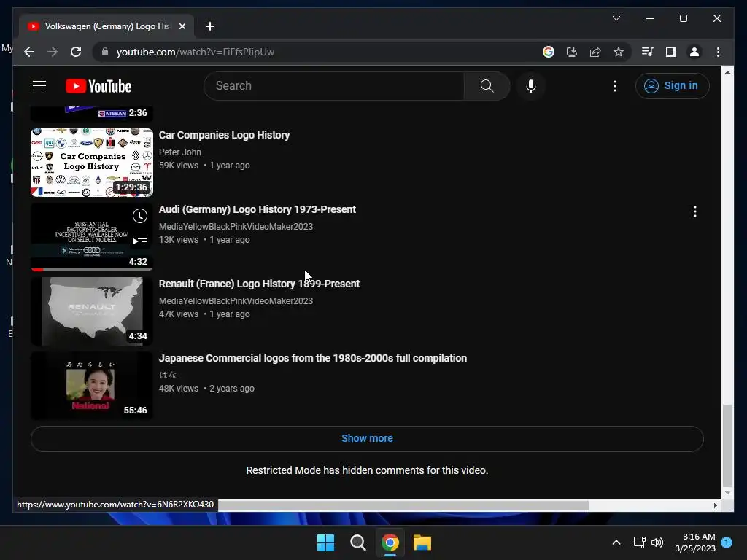Viewport: 747px width, 560px height.
Task: Open MediaYellowBlackPinkVideoMaker2023 channel under Renault
Action: 236,301
